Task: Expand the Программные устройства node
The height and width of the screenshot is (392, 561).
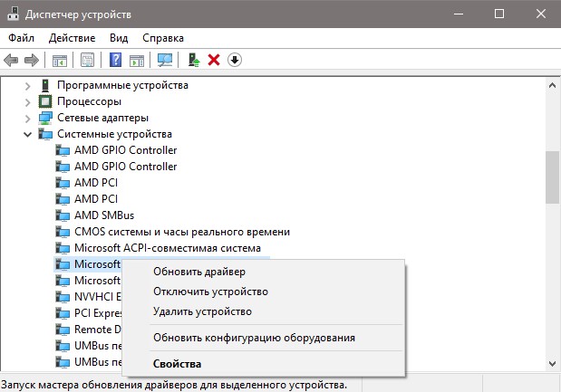Action: pyautogui.click(x=27, y=86)
